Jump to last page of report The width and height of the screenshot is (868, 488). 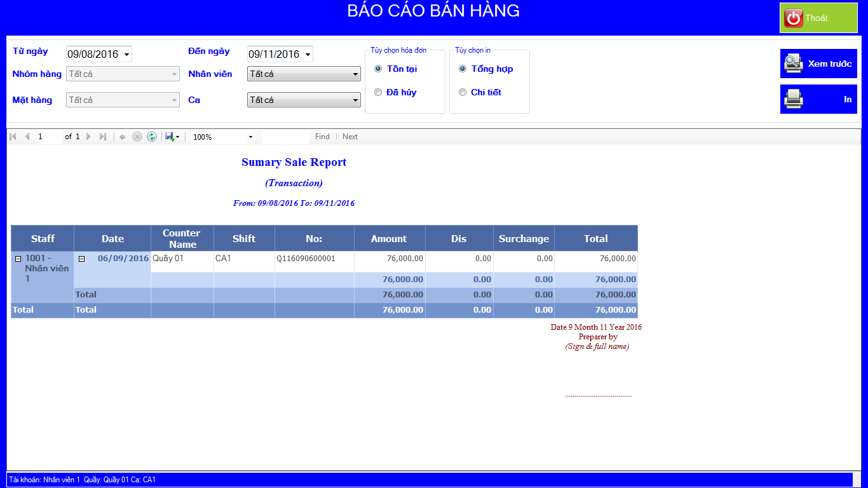click(x=103, y=137)
